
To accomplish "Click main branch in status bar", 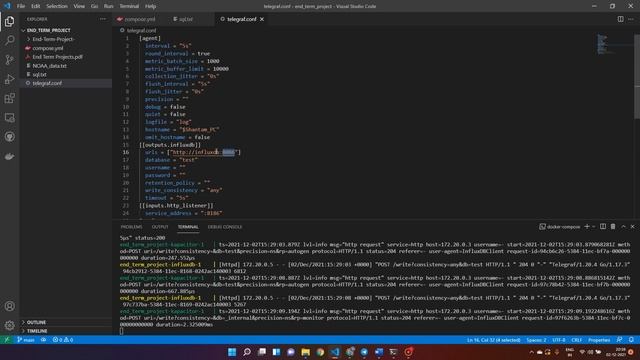I will click(x=26, y=340).
